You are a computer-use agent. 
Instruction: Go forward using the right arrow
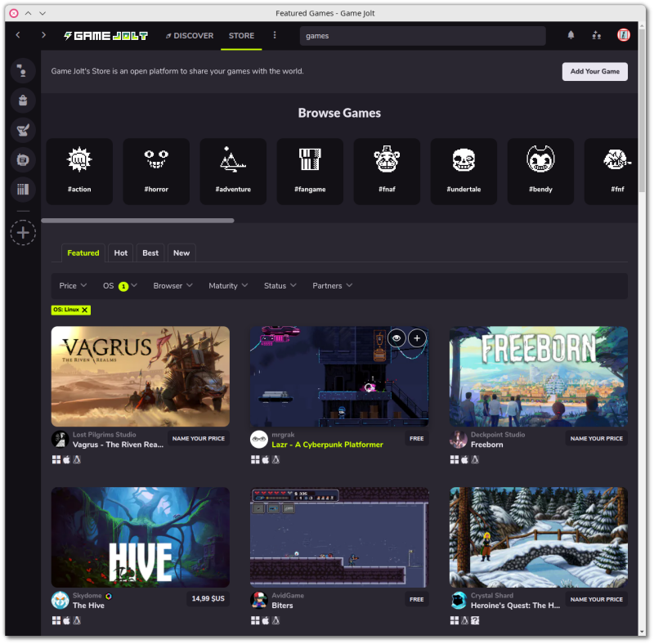(43, 35)
